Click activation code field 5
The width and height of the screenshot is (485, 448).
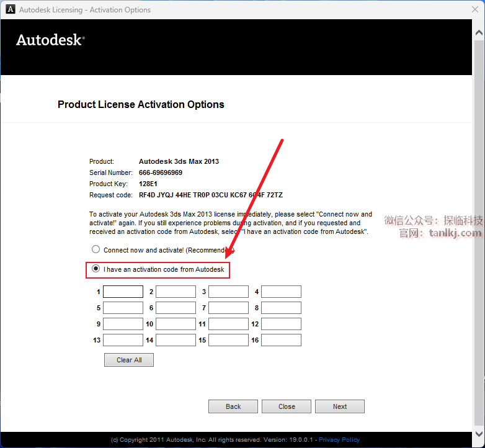tap(123, 308)
